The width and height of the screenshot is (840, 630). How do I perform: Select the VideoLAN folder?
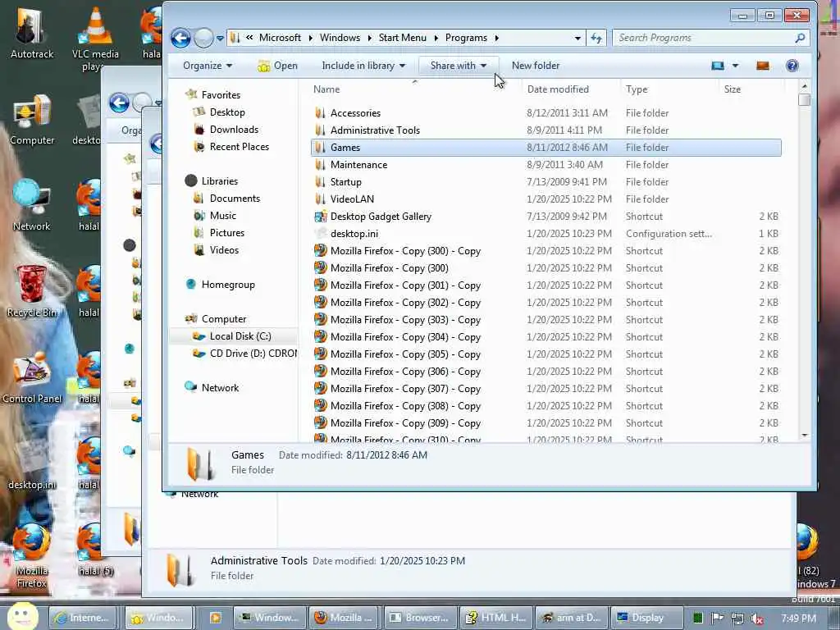(352, 199)
